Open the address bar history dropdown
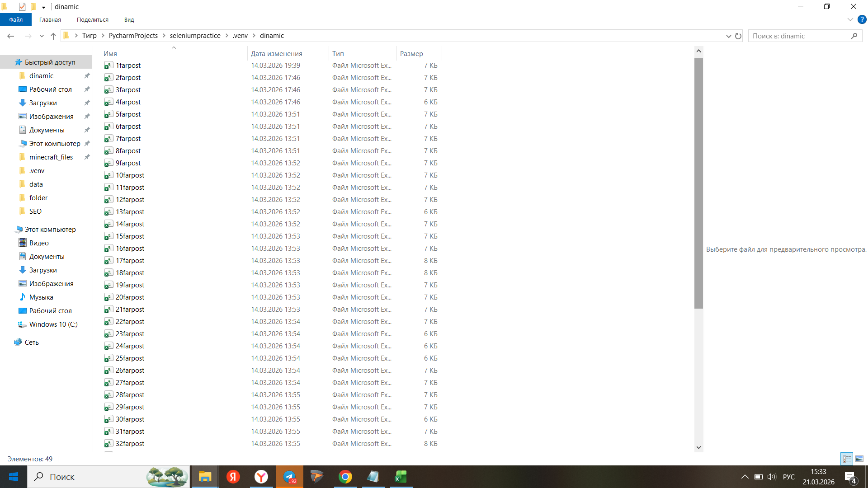The image size is (868, 488). 728,36
